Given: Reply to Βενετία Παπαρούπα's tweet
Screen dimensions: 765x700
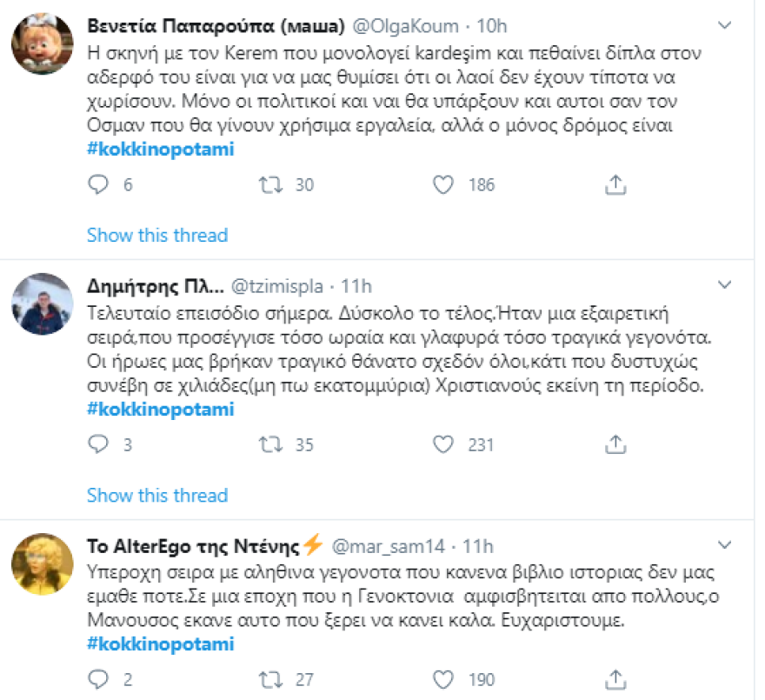Looking at the screenshot, I should click(97, 184).
